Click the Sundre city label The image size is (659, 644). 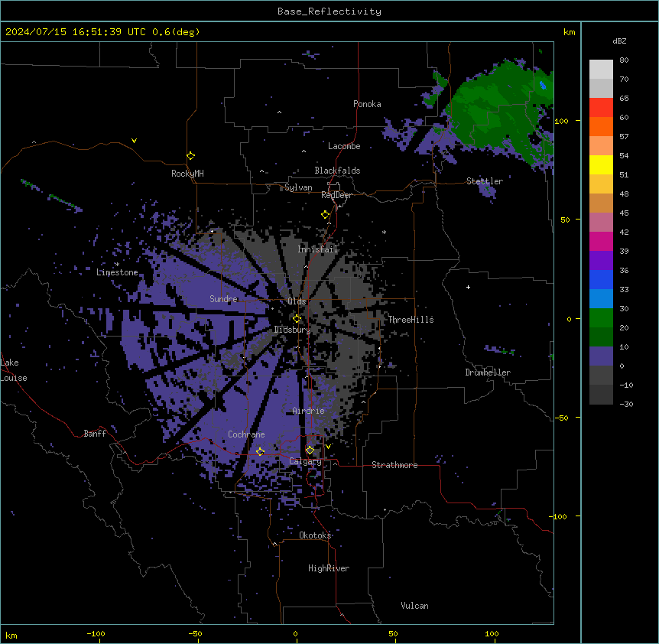coord(223,299)
